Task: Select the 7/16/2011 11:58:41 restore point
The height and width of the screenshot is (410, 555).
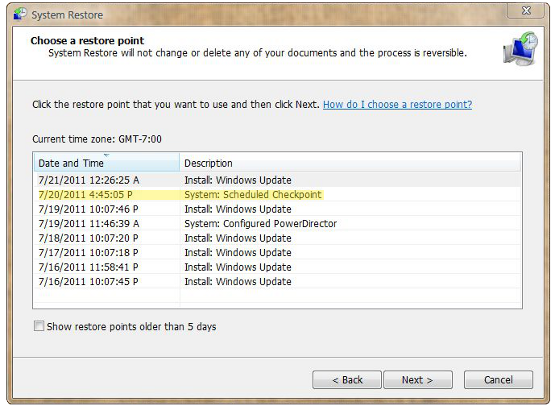Action: [278, 267]
